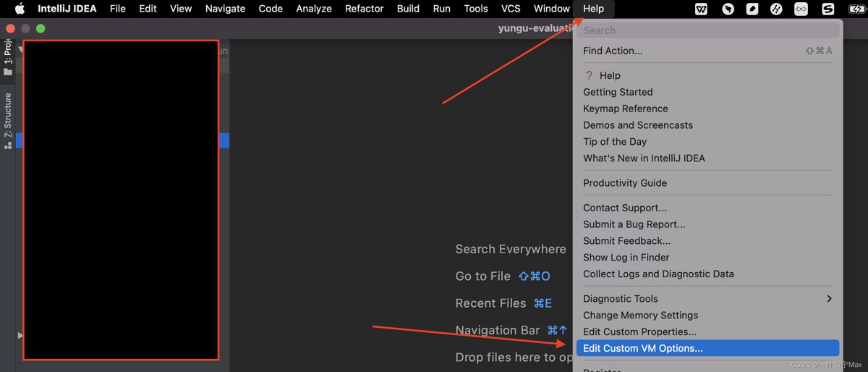Viewport: 868px width, 372px height.
Task: Open the Code menu
Action: (x=271, y=9)
